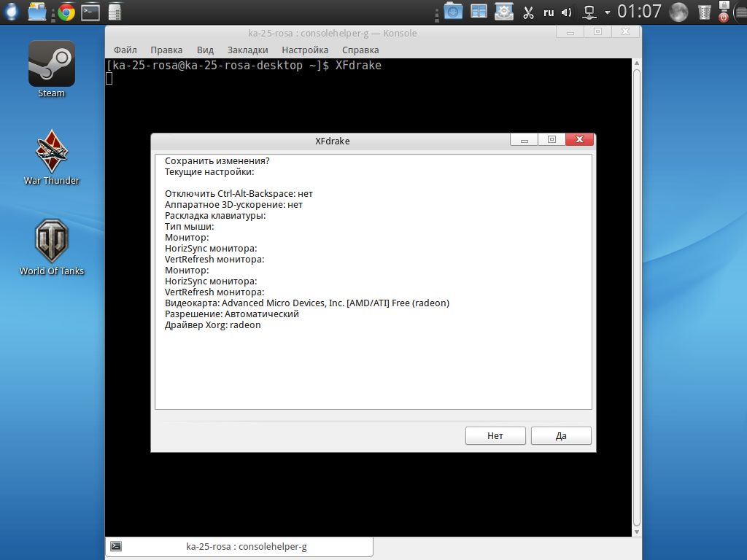Switch keyboard layout via ru indicator
The image size is (747, 560).
pos(549,12)
